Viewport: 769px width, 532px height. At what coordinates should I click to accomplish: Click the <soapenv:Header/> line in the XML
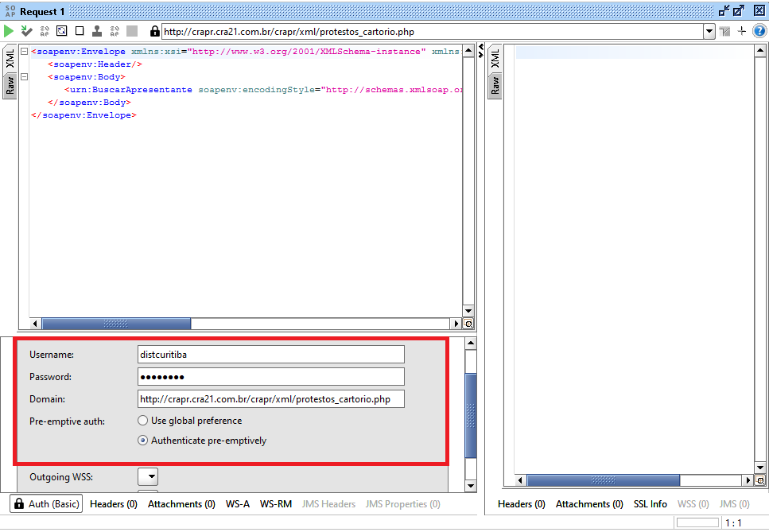coord(95,64)
